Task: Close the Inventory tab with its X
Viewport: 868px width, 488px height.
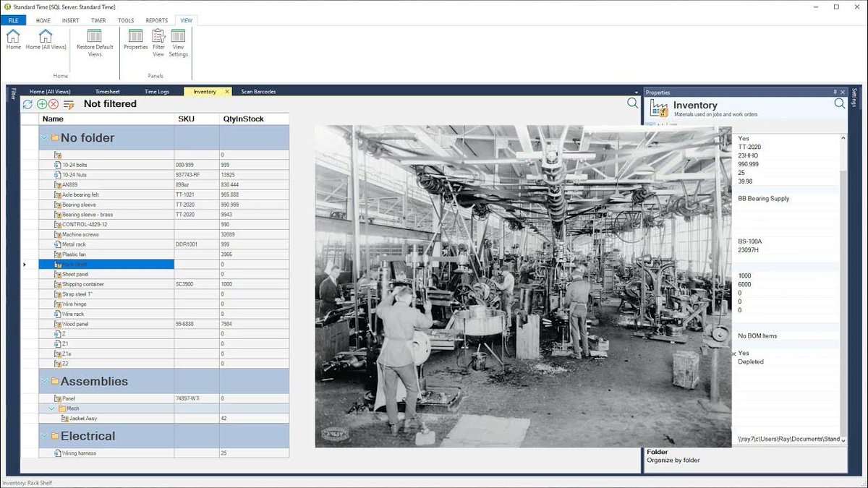Action: 226,91
